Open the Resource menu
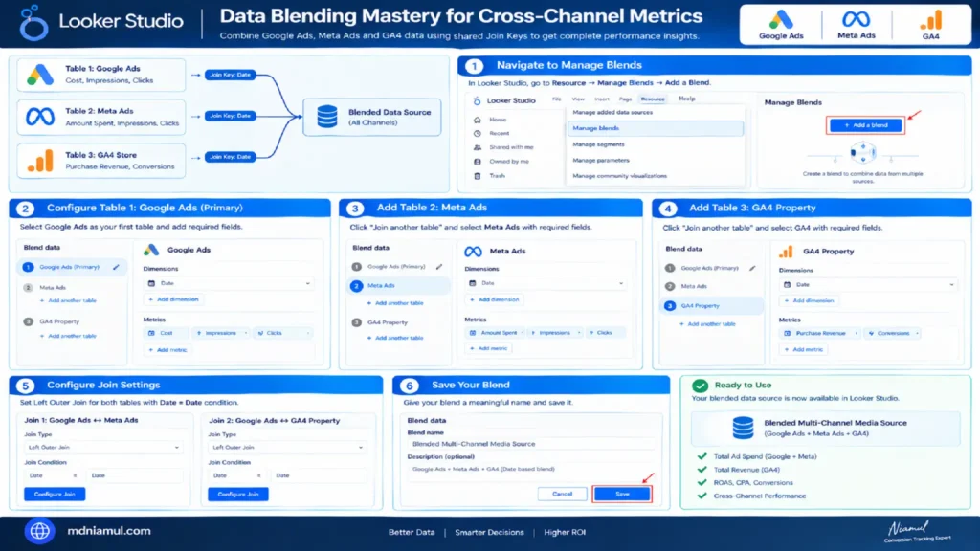Viewport: 980px width, 551px height. [x=653, y=99]
